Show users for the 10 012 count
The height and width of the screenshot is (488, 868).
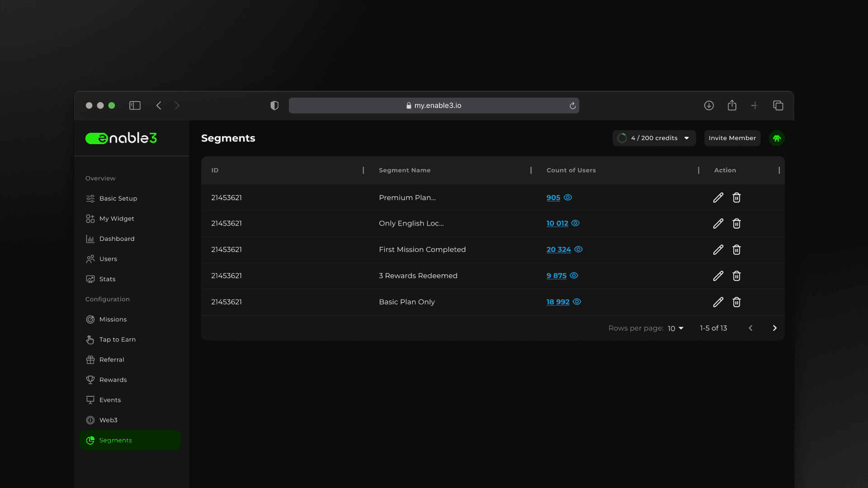point(576,223)
